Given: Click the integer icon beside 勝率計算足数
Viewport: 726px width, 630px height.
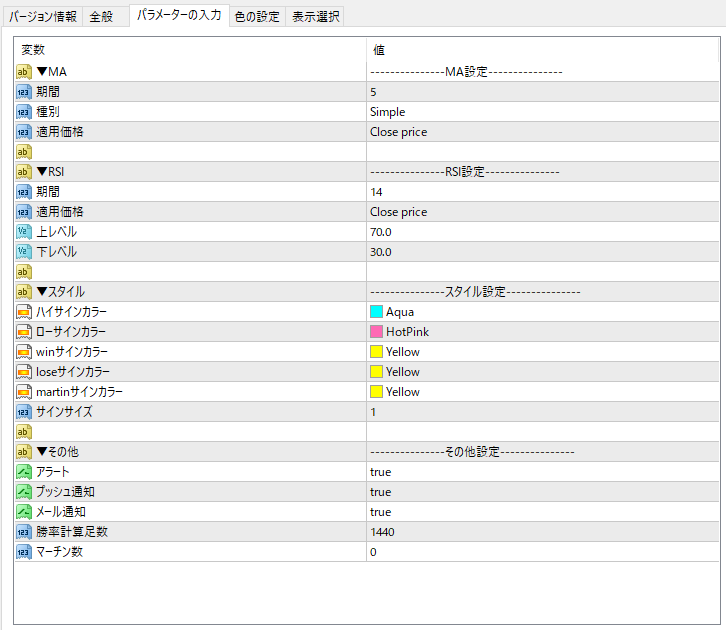Looking at the screenshot, I should click(24, 532).
